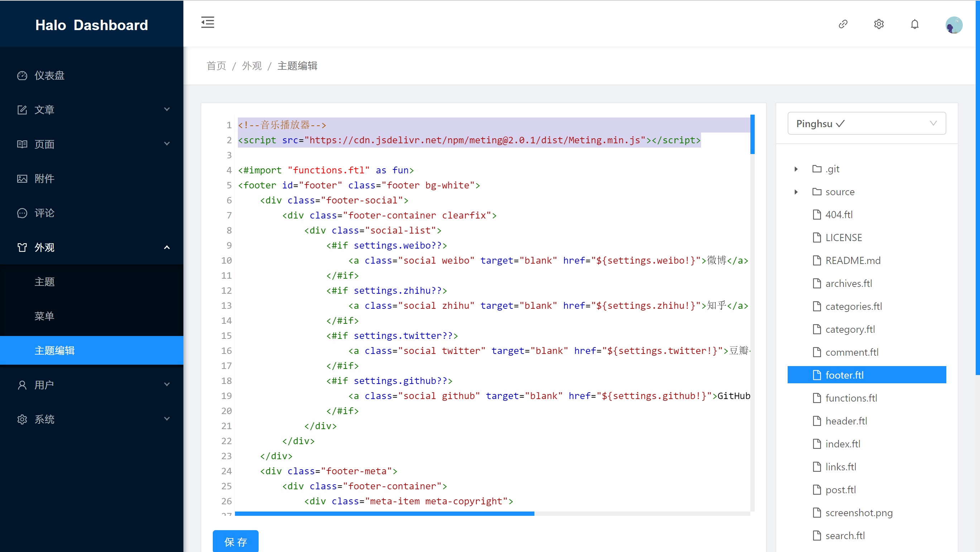The width and height of the screenshot is (980, 552).
Task: Collapse the sidebar with the menu fold icon
Action: [x=208, y=23]
